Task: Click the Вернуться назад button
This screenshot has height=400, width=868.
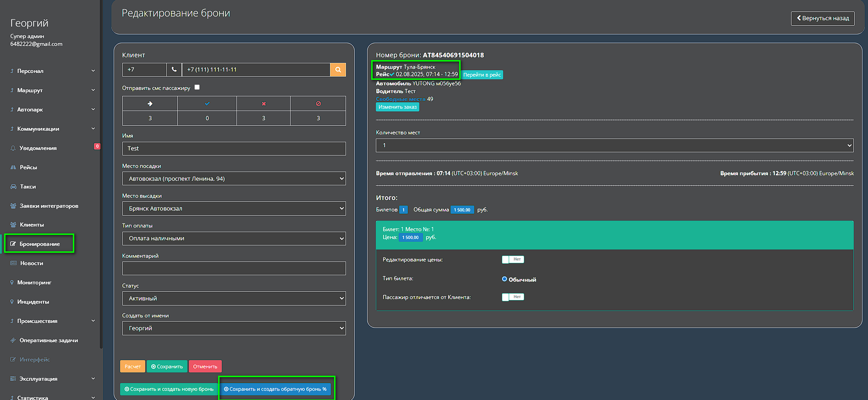Action: click(x=822, y=18)
